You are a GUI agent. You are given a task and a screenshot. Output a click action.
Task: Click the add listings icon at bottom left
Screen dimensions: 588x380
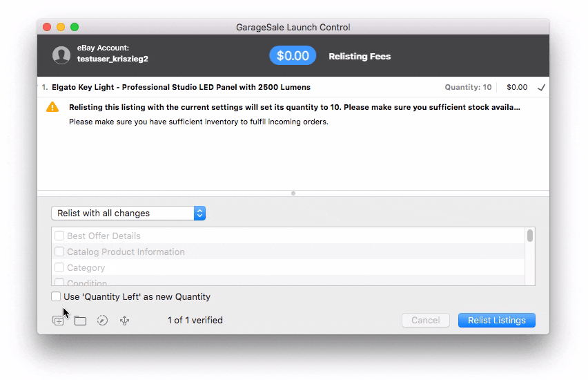[59, 321]
